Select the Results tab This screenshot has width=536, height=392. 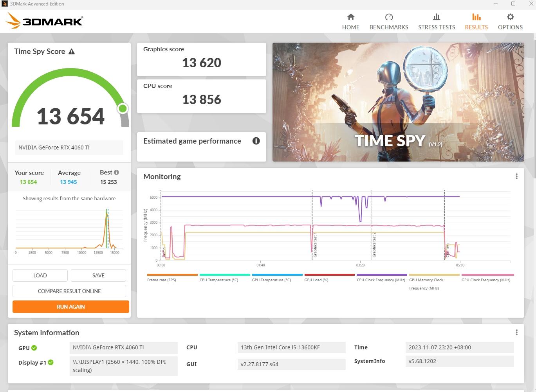pos(476,22)
